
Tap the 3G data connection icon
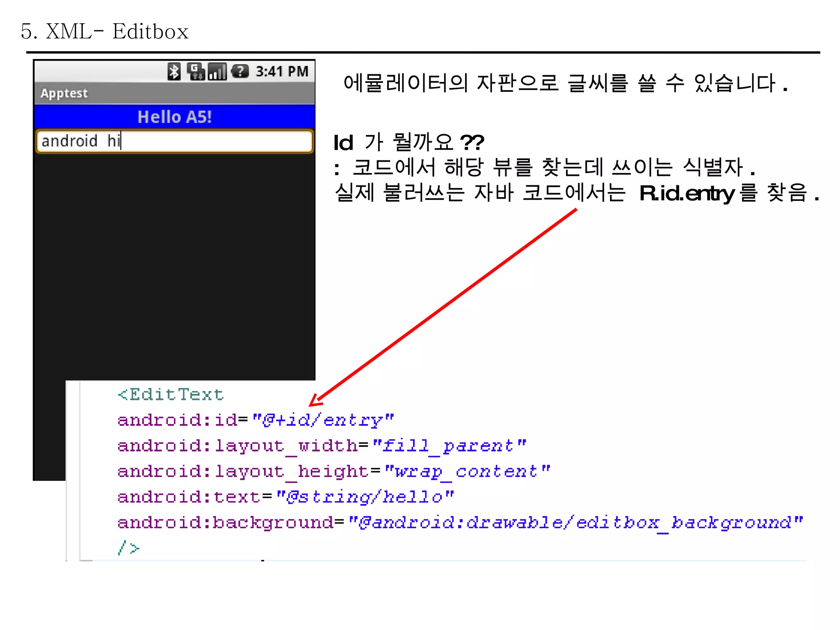tap(196, 72)
